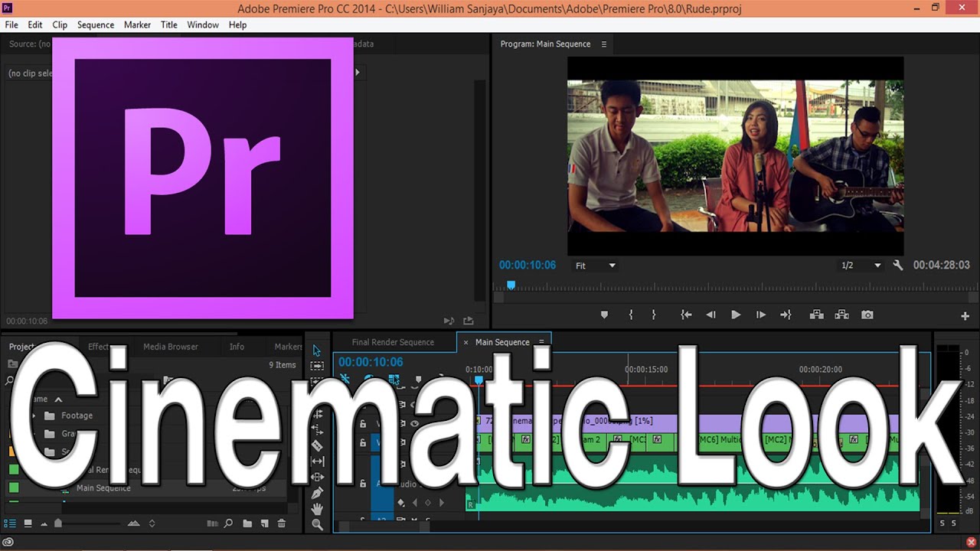Toggle track output eye on purple track
Screen dimensions: 980x551
(x=414, y=423)
